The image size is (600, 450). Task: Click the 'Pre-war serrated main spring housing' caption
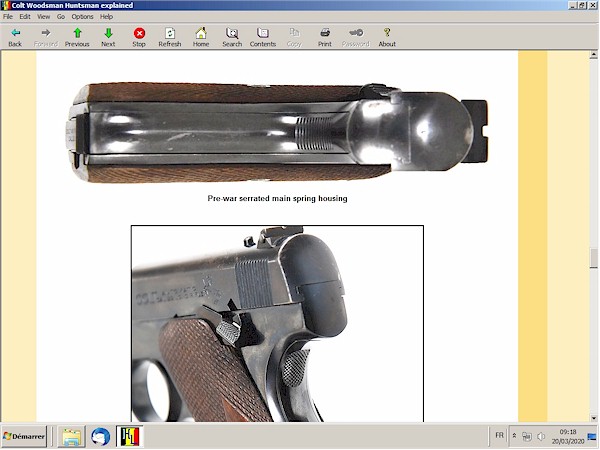coord(277,198)
